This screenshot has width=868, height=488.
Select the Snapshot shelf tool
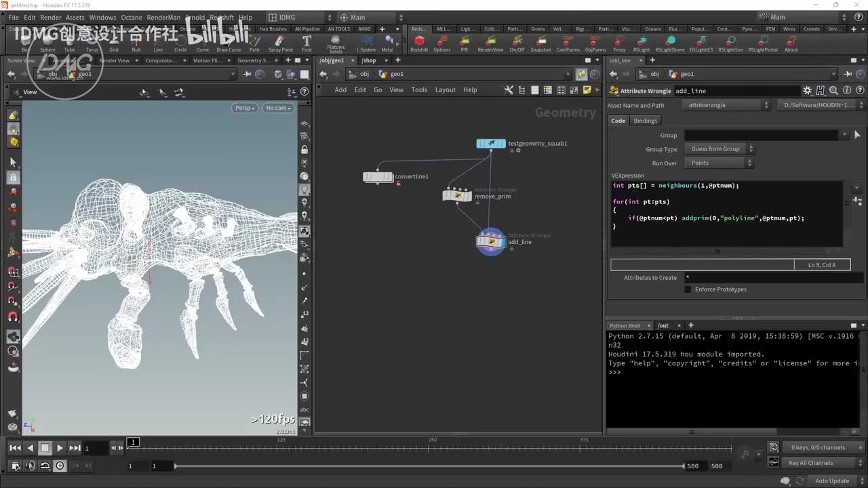540,41
